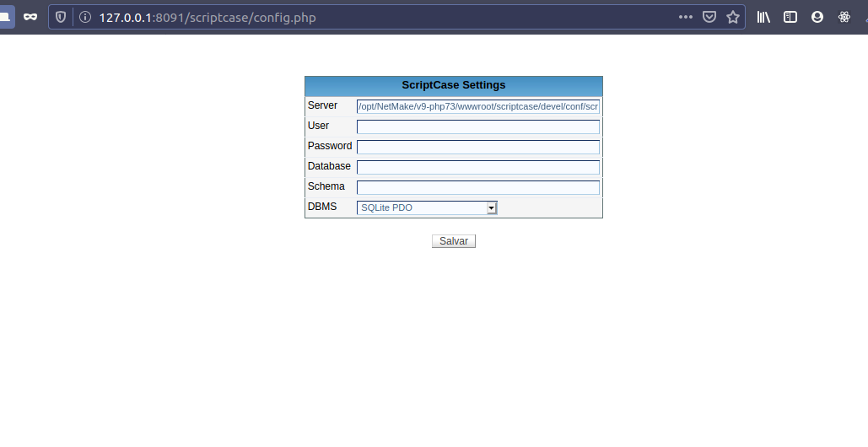Focus the Password input field
This screenshot has width=868, height=447.
478,147
